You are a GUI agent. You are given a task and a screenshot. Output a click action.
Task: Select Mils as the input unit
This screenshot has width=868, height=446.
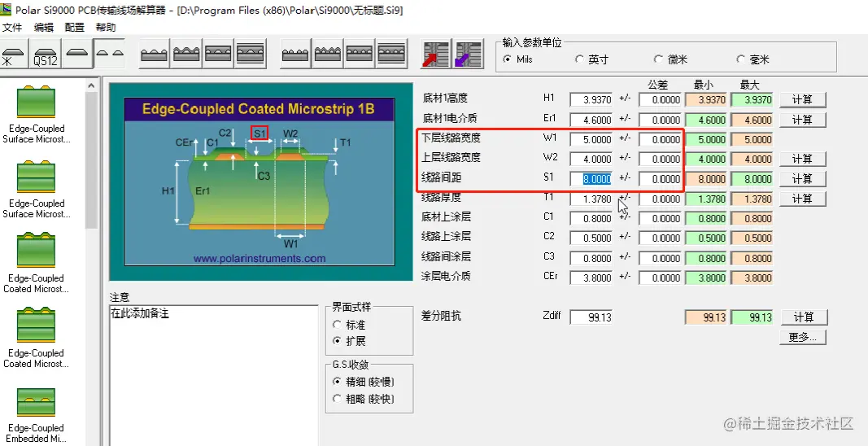(x=517, y=59)
